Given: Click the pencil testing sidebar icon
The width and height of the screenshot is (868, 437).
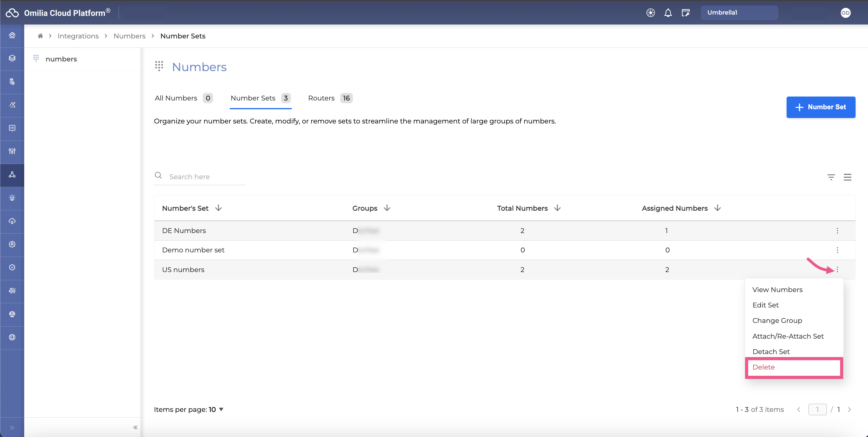Looking at the screenshot, I should click(x=12, y=105).
